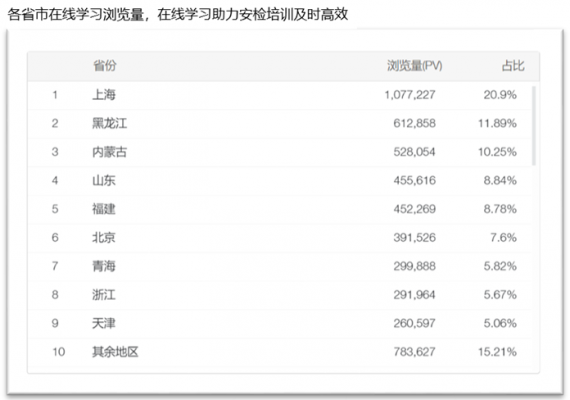Click the 浏览量(PV) column header

[x=414, y=66]
